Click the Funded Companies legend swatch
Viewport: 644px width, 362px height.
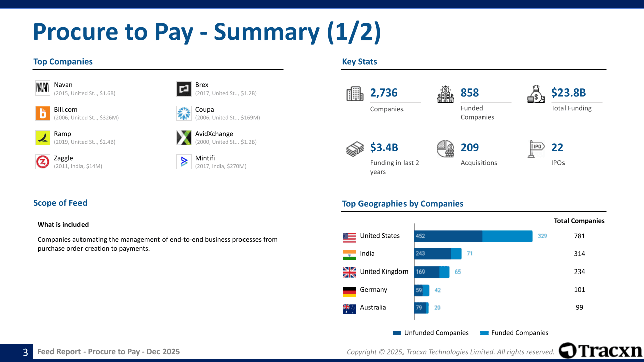485,333
